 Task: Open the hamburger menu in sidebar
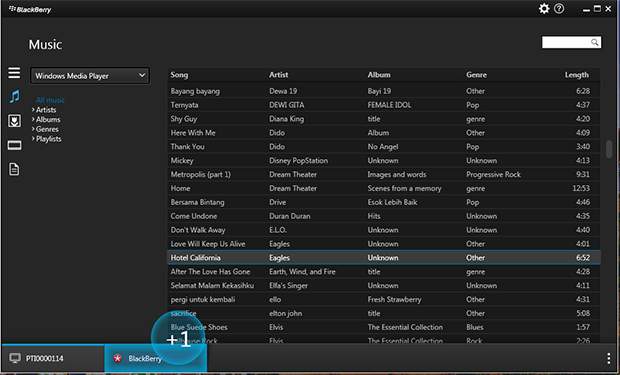coord(14,72)
